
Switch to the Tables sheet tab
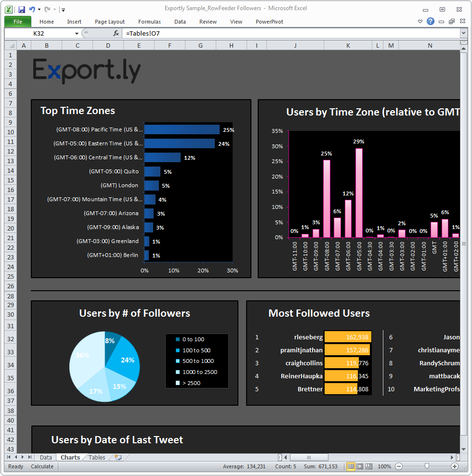pos(97,458)
